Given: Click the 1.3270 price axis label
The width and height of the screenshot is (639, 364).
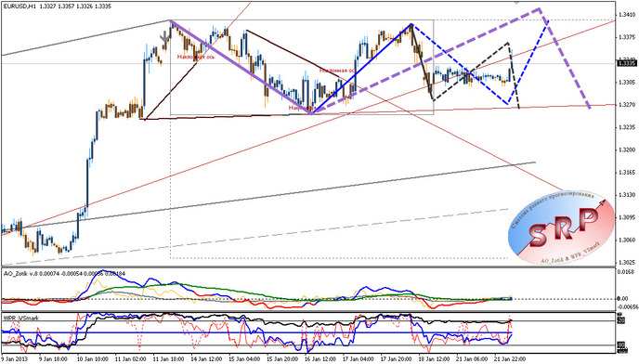Looking at the screenshot, I should pyautogui.click(x=625, y=105).
